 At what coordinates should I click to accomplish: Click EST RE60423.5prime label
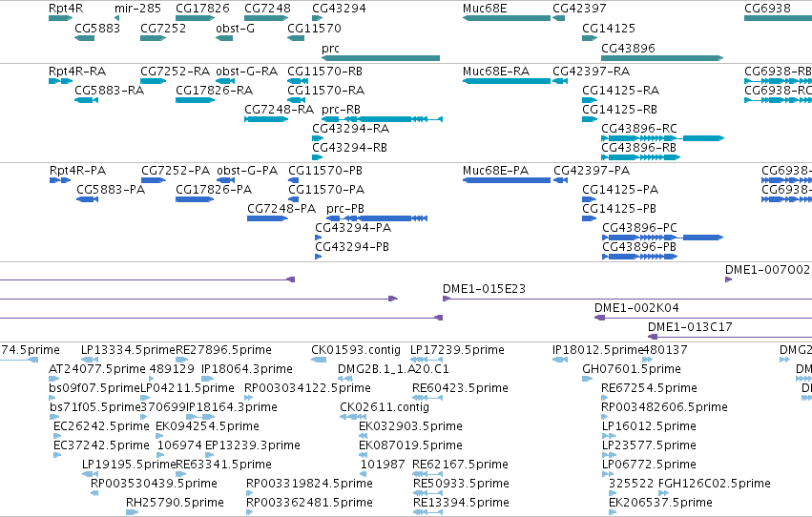pyautogui.click(x=460, y=388)
